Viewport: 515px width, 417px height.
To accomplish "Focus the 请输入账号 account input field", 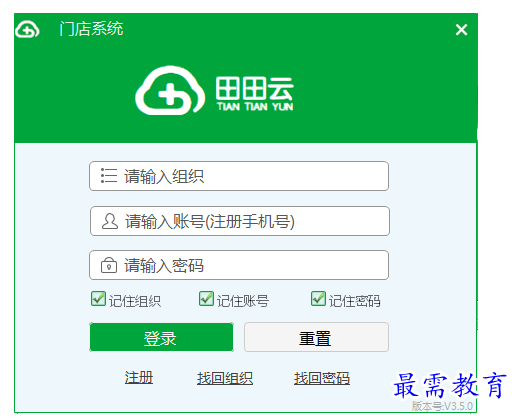I will [x=240, y=221].
